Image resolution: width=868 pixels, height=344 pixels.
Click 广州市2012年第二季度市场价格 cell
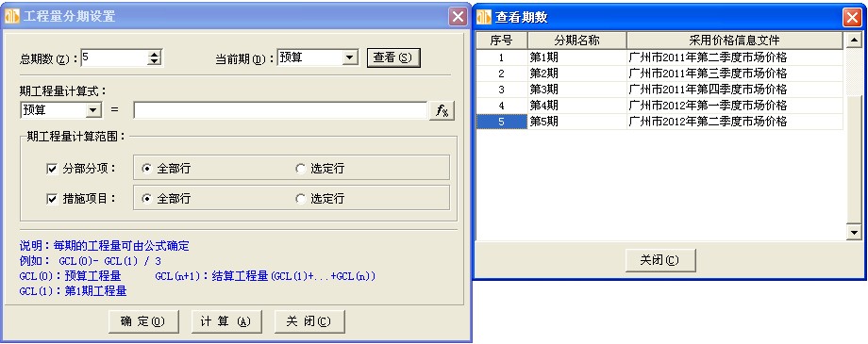pos(735,122)
